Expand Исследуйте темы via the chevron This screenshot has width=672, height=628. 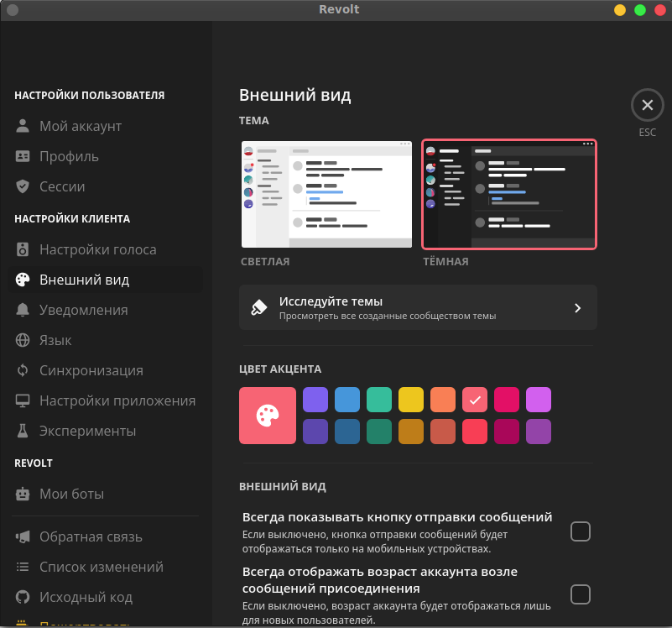tap(577, 307)
